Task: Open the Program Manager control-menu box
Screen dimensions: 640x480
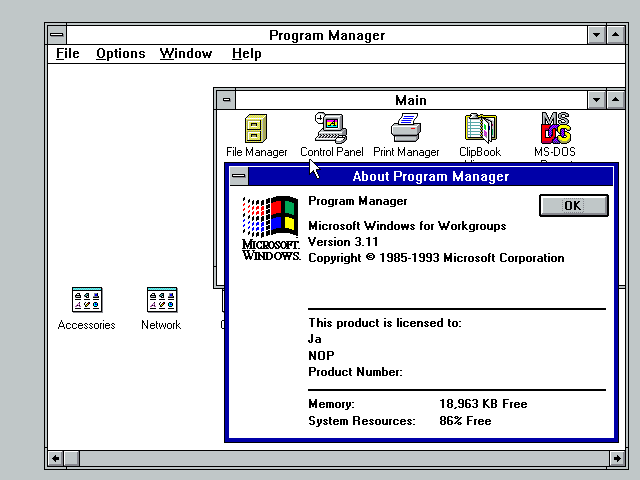Action: tap(57, 35)
